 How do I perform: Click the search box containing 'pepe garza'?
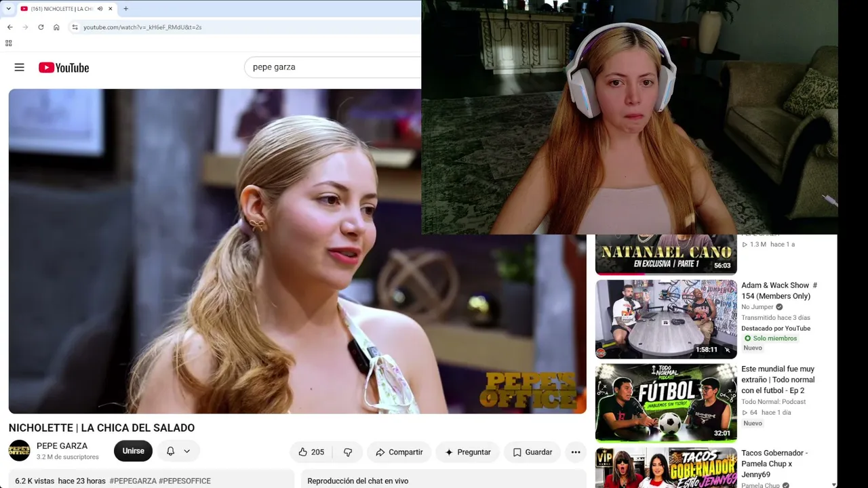332,67
